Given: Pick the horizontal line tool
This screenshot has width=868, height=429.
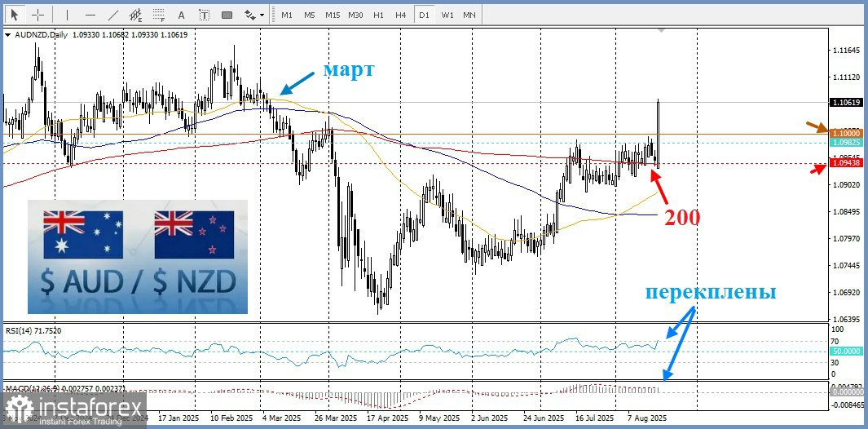Looking at the screenshot, I should point(90,15).
